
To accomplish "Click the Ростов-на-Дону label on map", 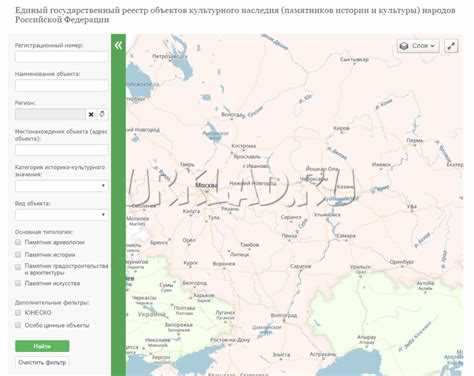I will click(x=230, y=340).
